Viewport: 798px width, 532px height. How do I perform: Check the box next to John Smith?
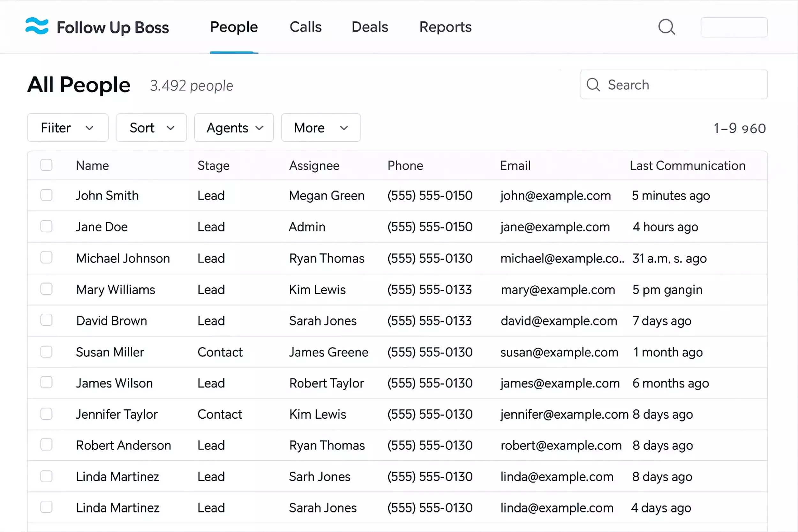47,195
